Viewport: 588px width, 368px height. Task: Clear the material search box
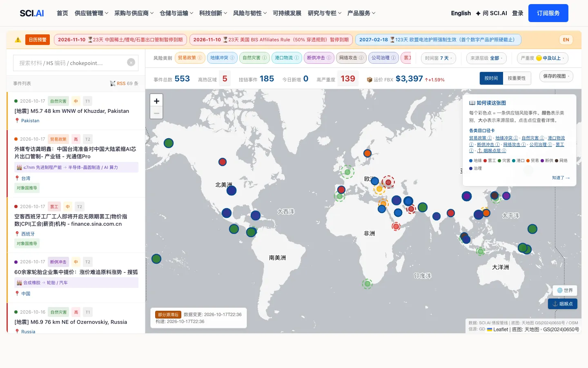pos(131,62)
